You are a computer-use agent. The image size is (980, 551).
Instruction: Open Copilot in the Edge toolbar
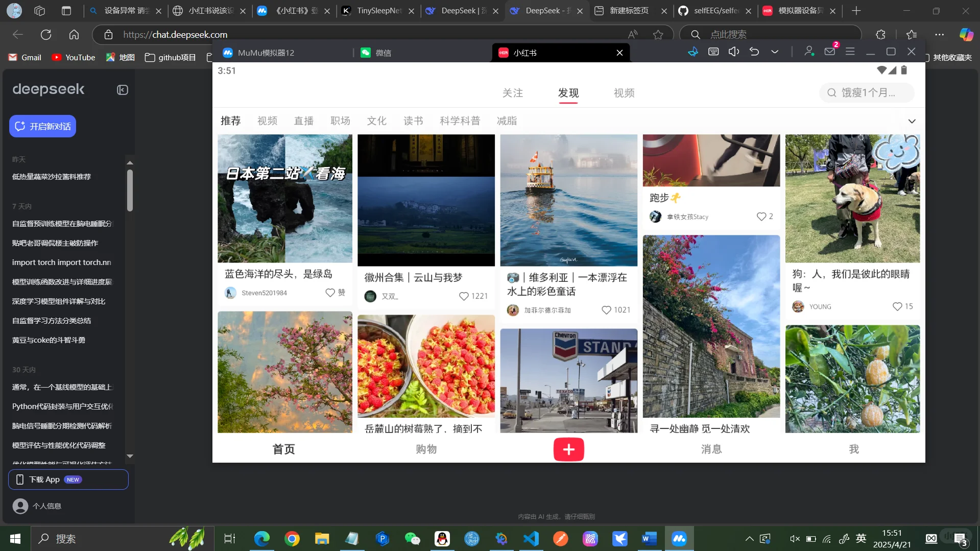pyautogui.click(x=965, y=34)
